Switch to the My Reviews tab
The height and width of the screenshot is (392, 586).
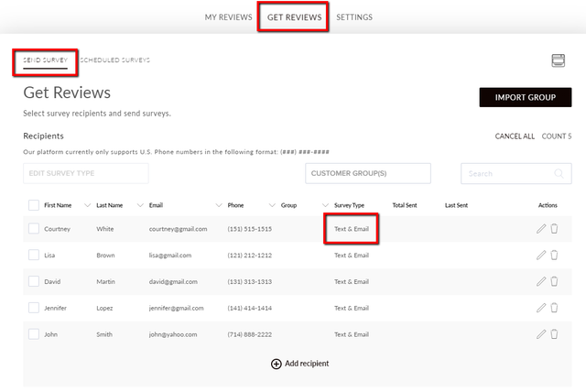[228, 17]
